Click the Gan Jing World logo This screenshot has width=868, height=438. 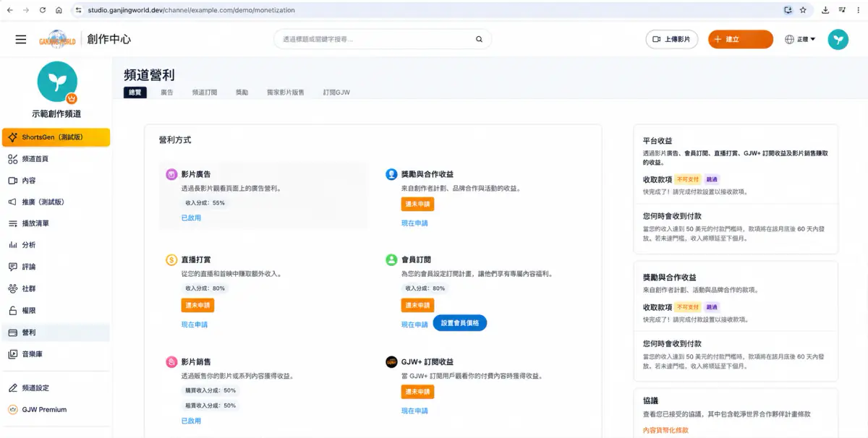(x=57, y=40)
